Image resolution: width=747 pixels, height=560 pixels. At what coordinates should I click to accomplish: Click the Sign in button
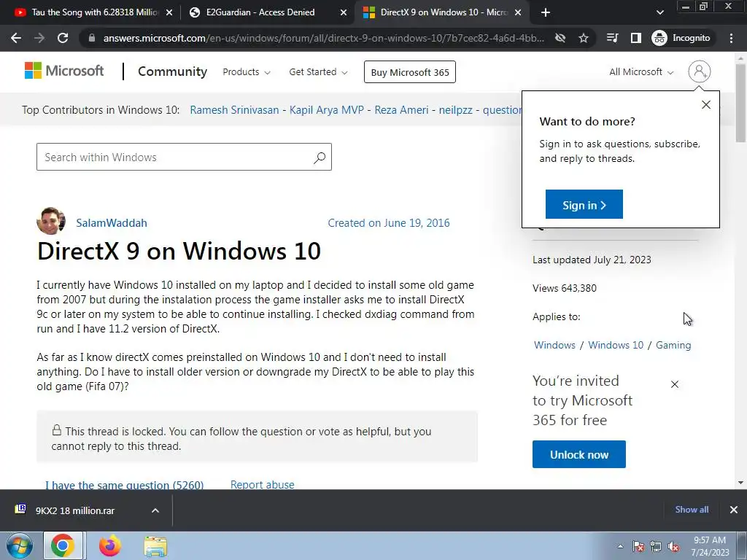click(x=584, y=204)
